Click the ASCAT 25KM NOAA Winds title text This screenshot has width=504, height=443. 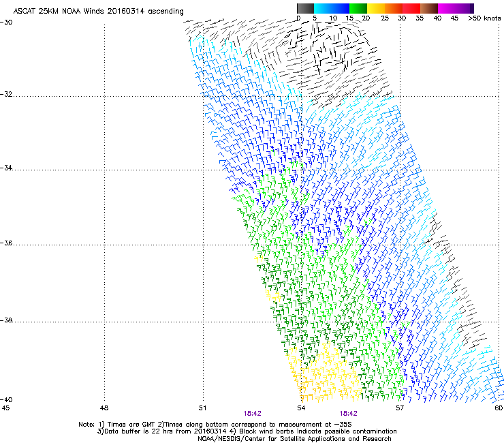coord(98,11)
